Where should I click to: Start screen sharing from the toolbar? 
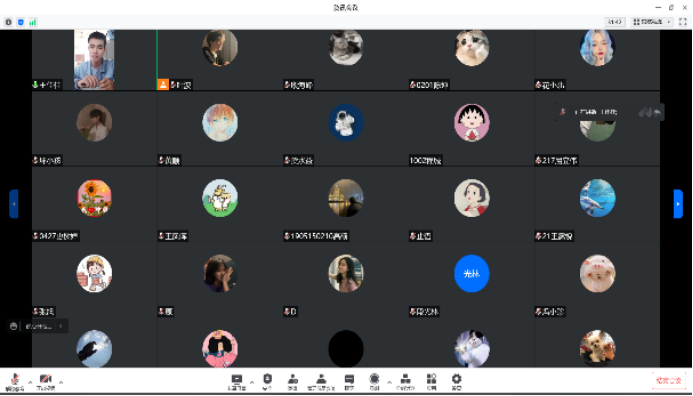point(237,382)
